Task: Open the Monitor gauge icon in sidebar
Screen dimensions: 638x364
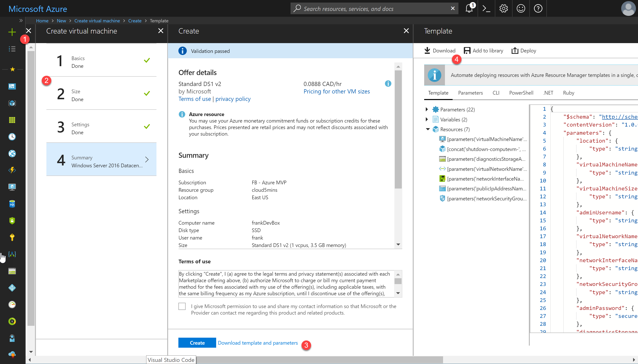Action: (12, 305)
